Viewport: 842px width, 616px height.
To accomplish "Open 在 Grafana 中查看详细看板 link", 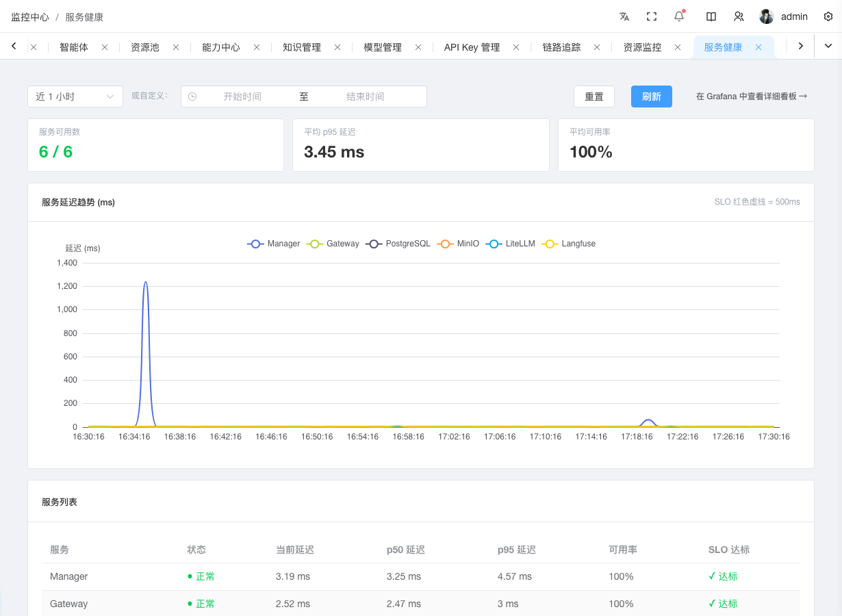I will pos(752,97).
